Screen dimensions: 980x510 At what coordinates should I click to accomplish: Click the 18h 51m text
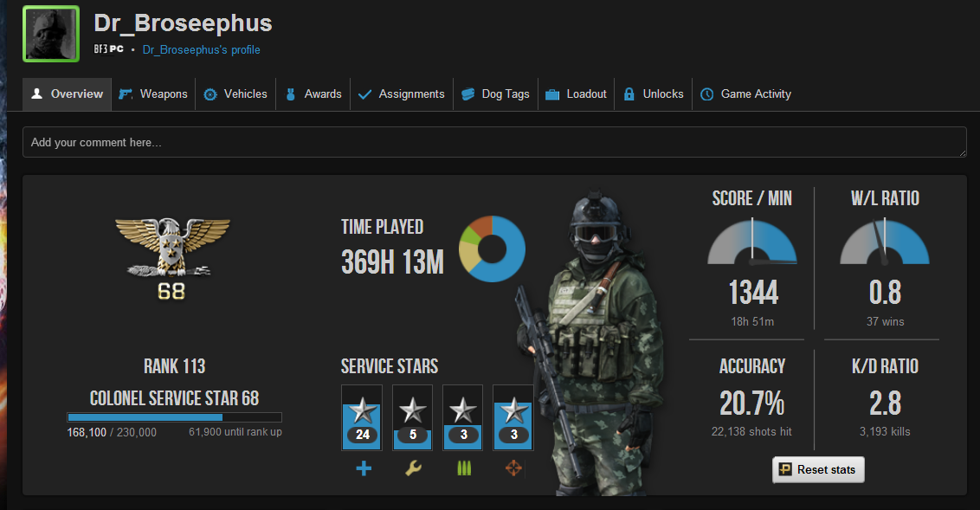coord(752,322)
